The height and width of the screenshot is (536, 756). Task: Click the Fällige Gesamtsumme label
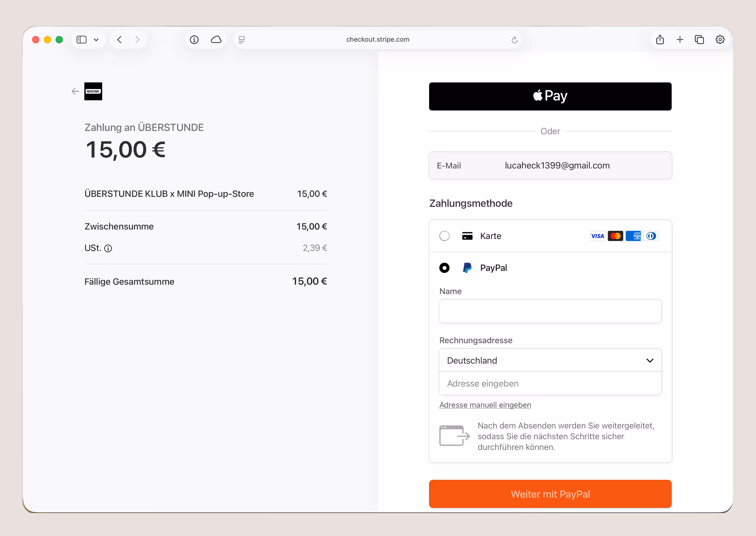129,282
